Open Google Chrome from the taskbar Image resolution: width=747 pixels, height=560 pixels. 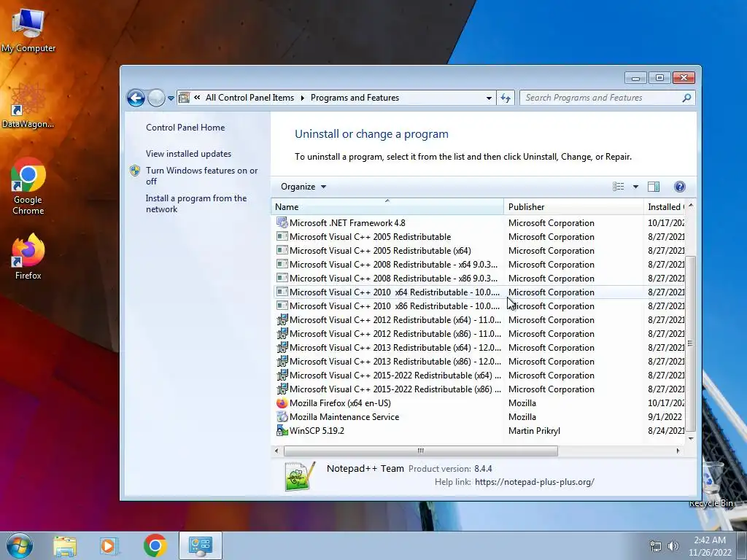point(155,546)
